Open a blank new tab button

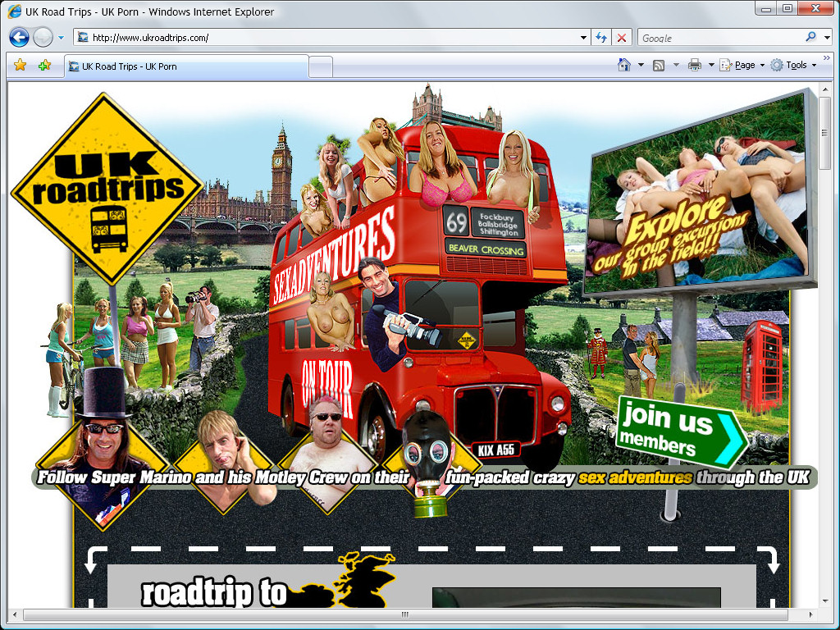click(321, 67)
